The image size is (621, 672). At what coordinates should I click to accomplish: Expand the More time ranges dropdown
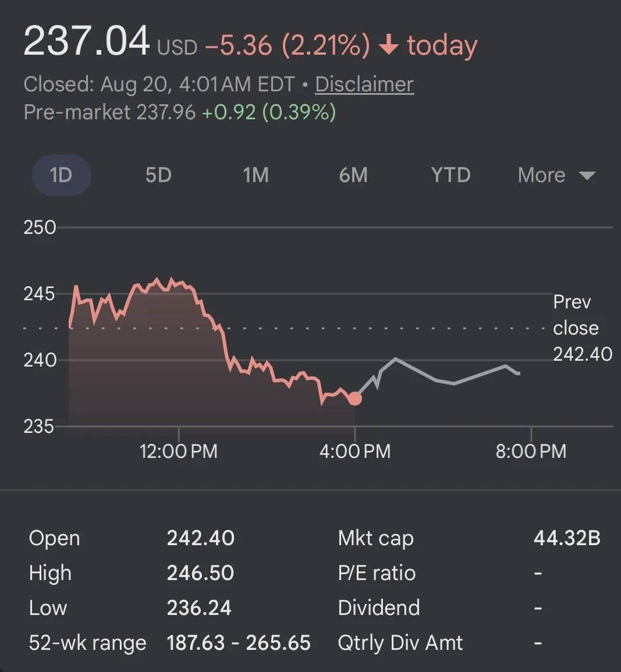556,175
